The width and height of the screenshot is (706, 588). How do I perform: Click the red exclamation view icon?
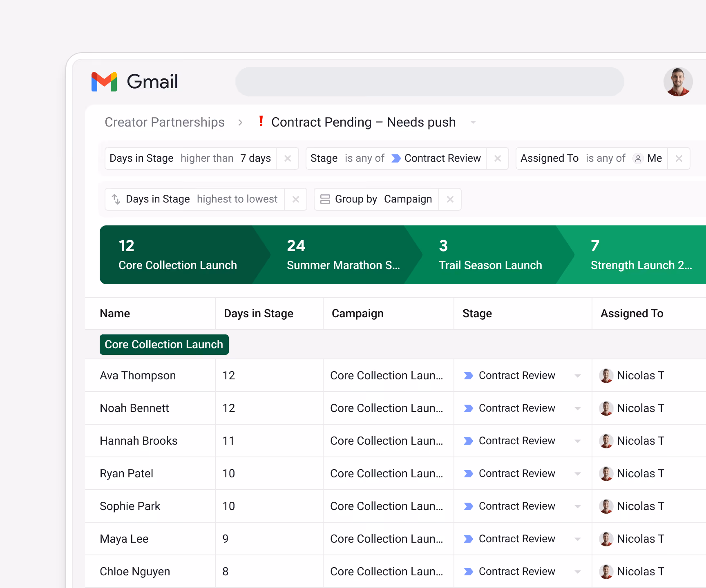261,121
